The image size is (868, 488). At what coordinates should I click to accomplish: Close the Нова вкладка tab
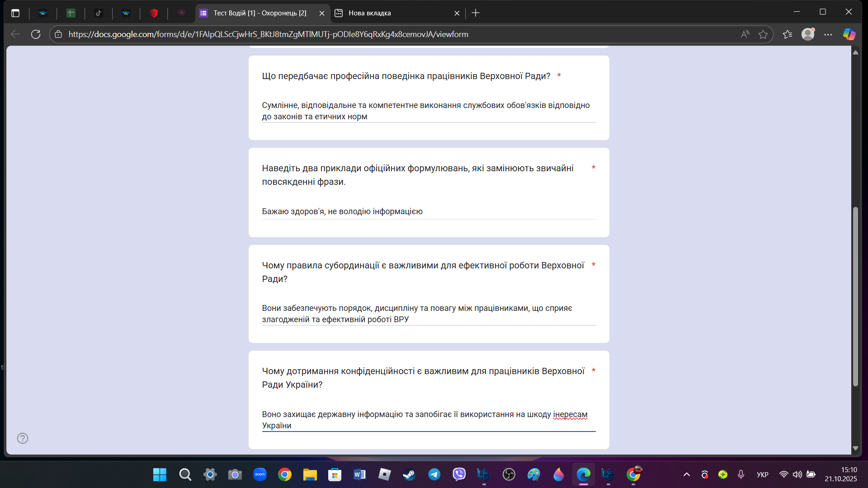tap(457, 13)
